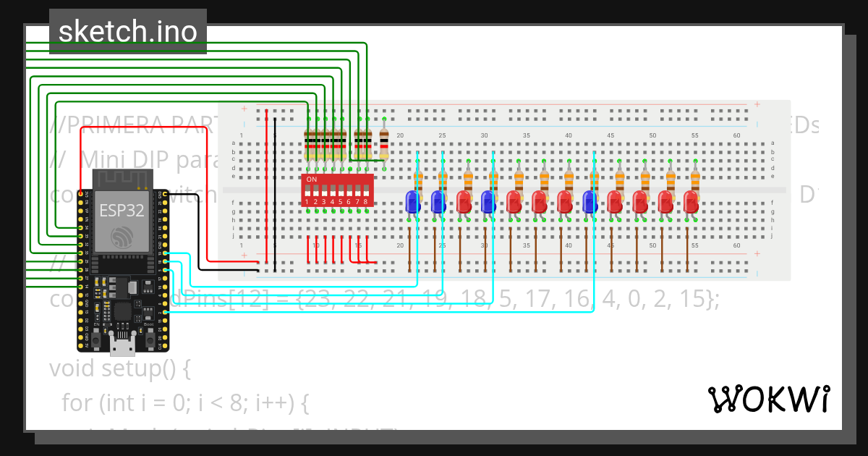Click the sketch.ino tab
This screenshot has width=868, height=456.
(128, 30)
